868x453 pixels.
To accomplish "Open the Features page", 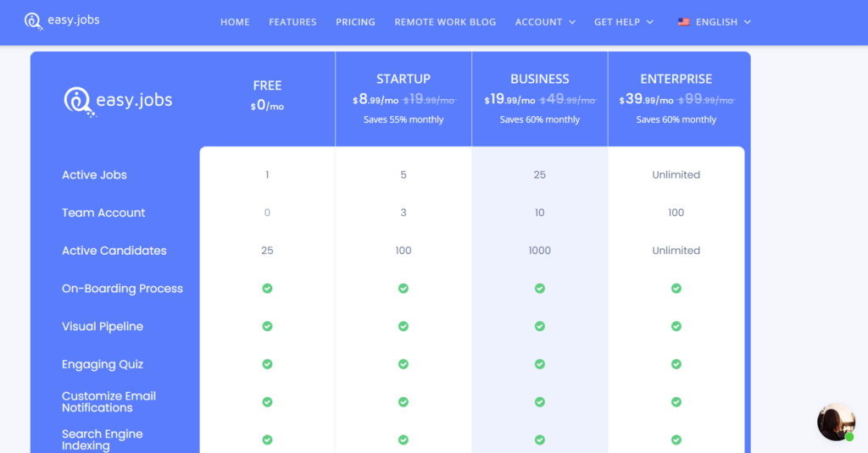I will pos(292,22).
